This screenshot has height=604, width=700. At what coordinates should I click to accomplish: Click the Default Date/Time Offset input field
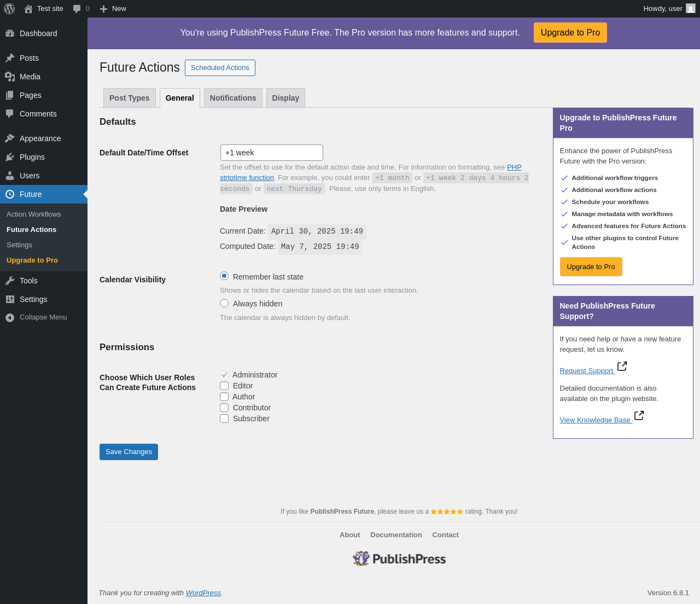pyautogui.click(x=272, y=153)
